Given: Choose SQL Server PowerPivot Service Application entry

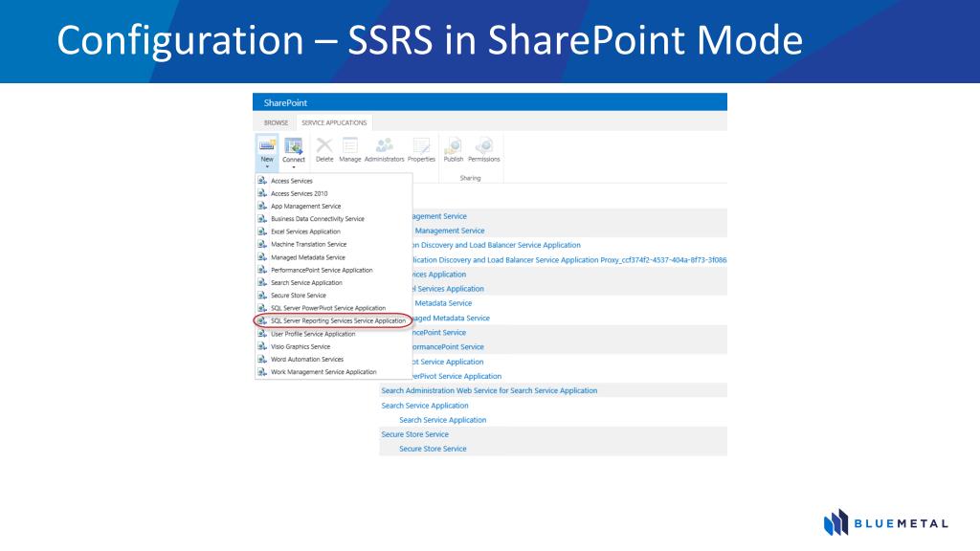Looking at the screenshot, I should pyautogui.click(x=328, y=308).
